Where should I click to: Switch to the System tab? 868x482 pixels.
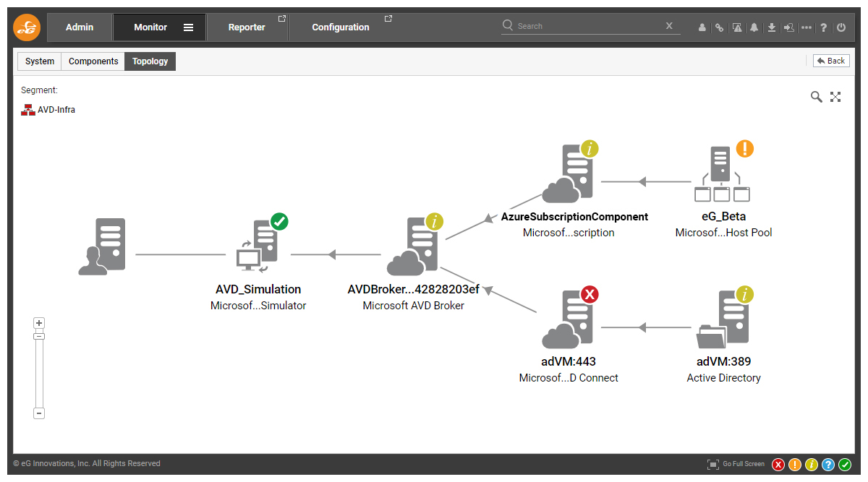tap(40, 61)
